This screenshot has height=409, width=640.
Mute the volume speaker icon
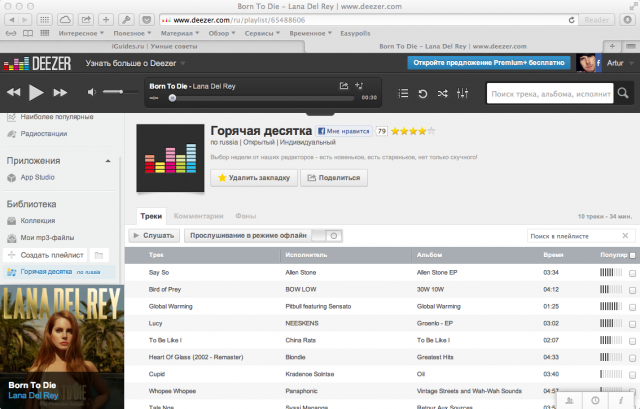coord(91,92)
